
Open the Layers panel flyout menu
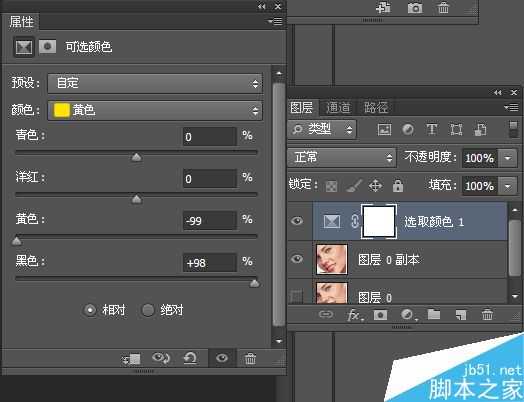[x=512, y=107]
